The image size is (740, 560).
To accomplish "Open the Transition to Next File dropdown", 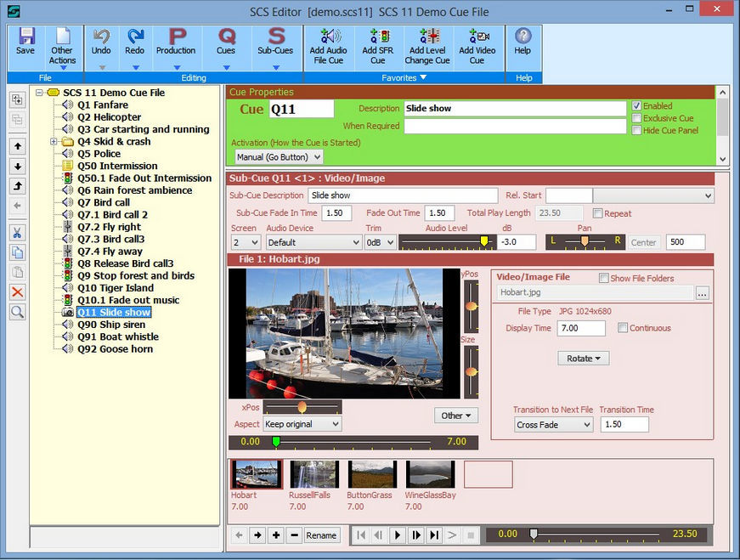I will [x=552, y=425].
